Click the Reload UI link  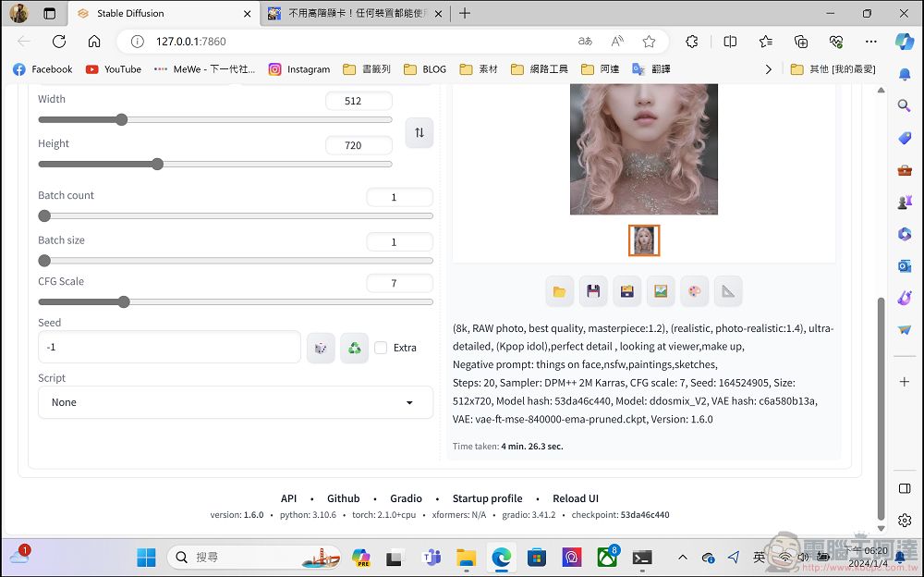(x=575, y=498)
